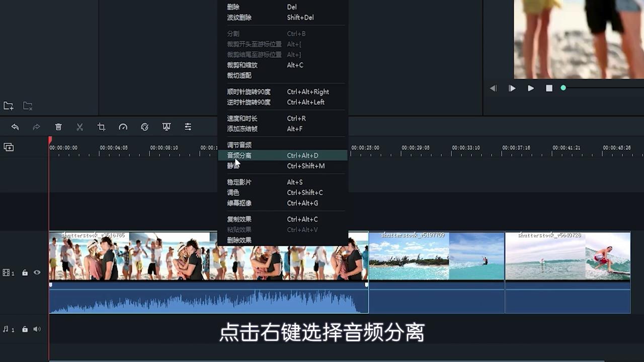Click the audio track lock padlock
The height and width of the screenshot is (362, 644).
click(25, 329)
